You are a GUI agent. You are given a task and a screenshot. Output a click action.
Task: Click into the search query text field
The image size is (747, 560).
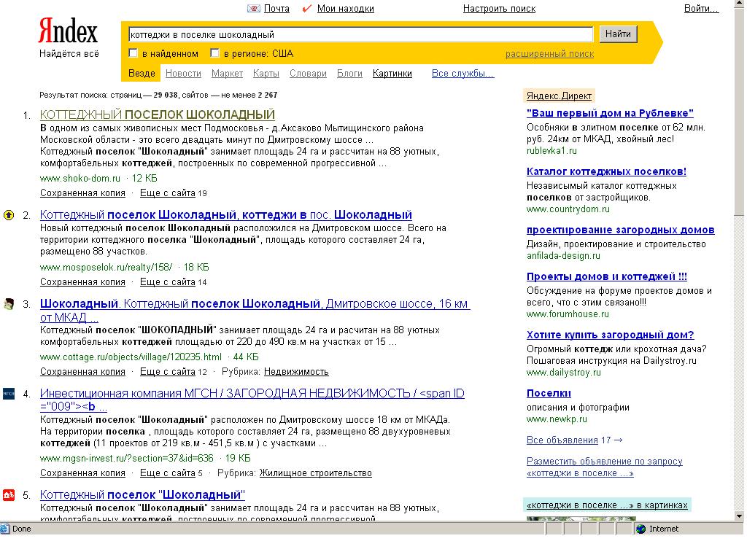tap(360, 34)
